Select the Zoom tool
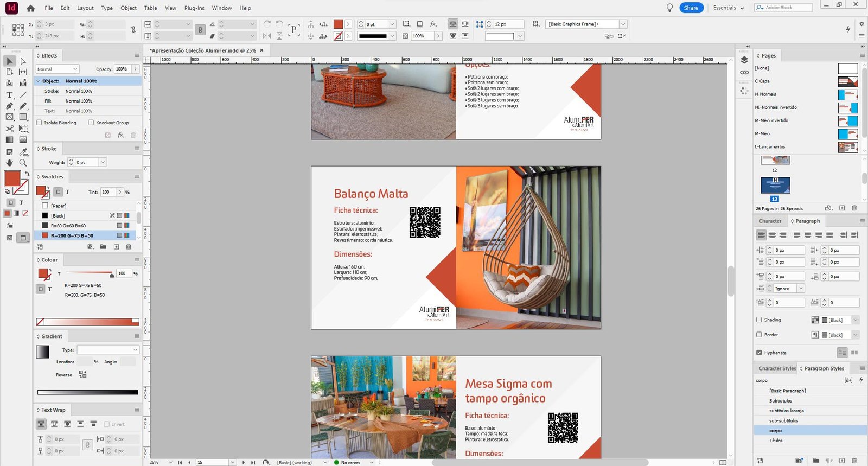The height and width of the screenshot is (466, 868). [23, 162]
